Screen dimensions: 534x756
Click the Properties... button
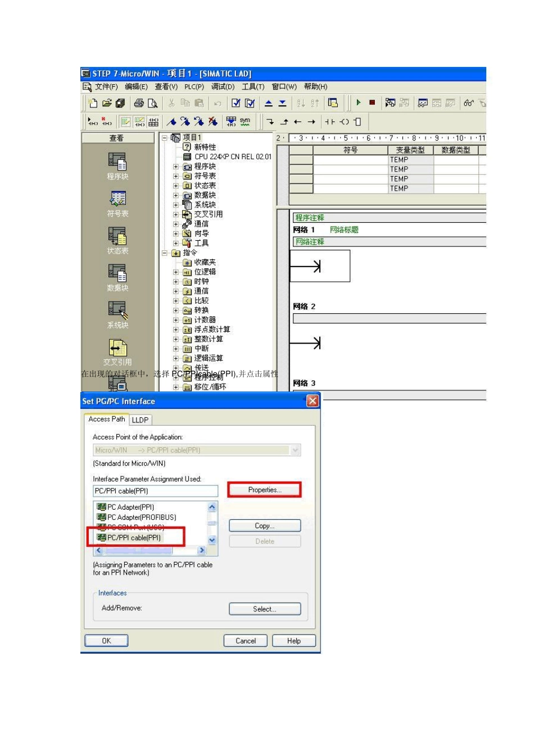[265, 490]
